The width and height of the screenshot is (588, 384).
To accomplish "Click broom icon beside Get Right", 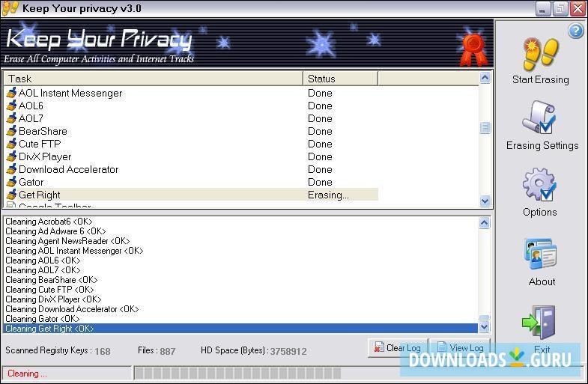I will click(12, 195).
